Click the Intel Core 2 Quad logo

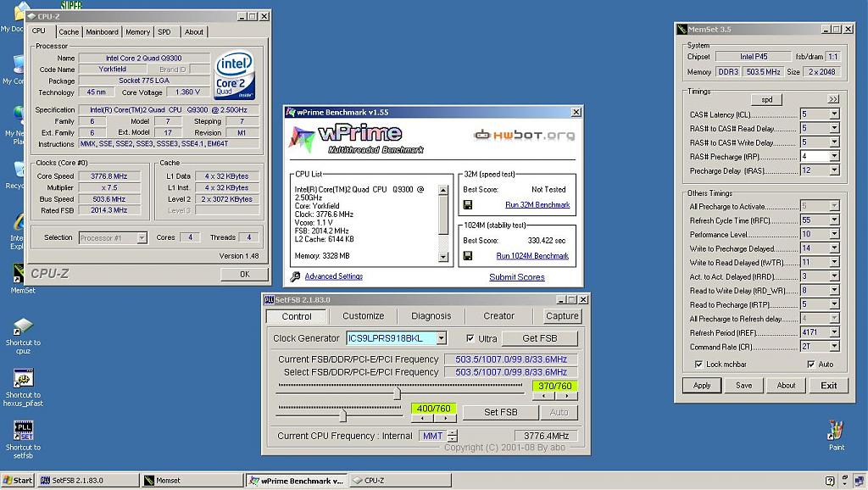(x=235, y=75)
